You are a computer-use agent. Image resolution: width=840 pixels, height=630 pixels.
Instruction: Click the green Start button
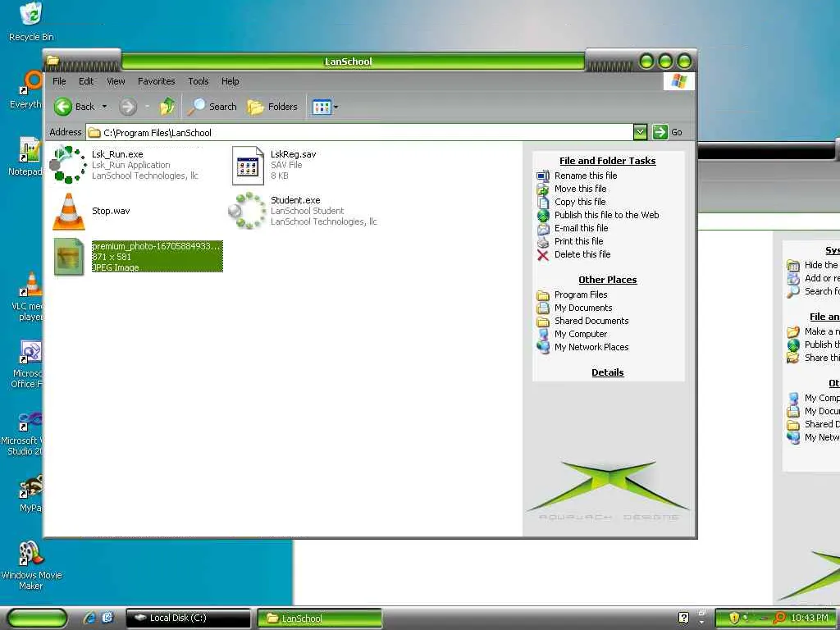37,619
